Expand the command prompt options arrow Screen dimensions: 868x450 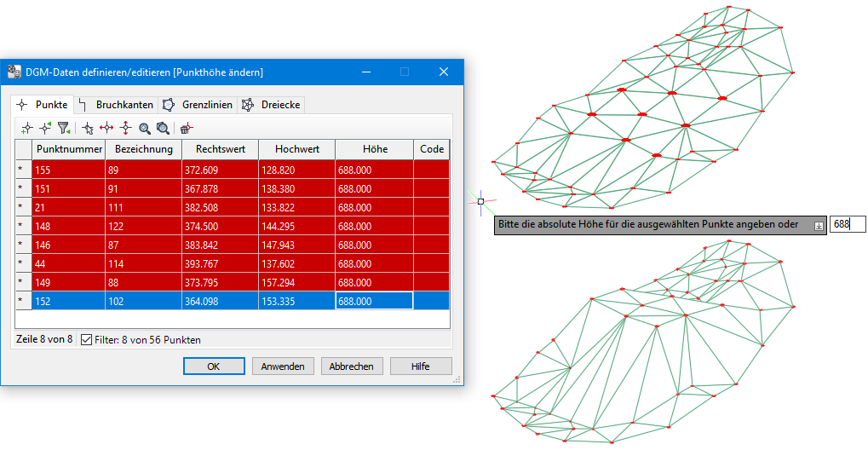tap(819, 226)
